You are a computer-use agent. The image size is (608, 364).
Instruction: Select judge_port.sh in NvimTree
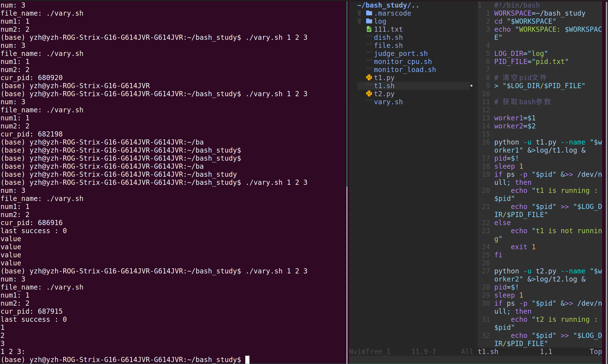[401, 53]
